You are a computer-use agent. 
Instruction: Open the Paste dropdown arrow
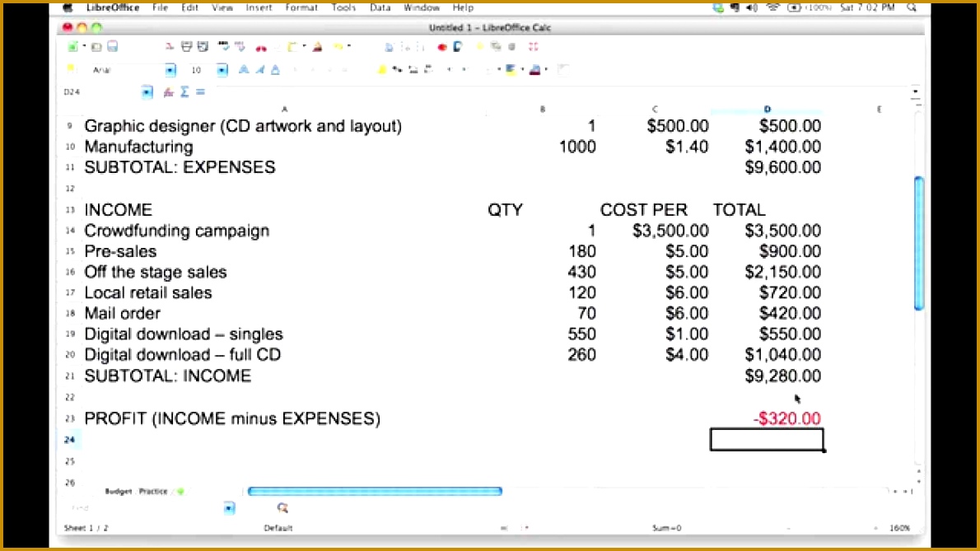point(304,47)
